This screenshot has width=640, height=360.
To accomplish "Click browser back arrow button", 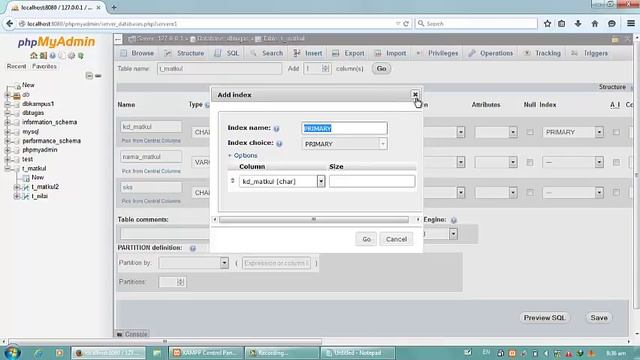I will 9,24.
